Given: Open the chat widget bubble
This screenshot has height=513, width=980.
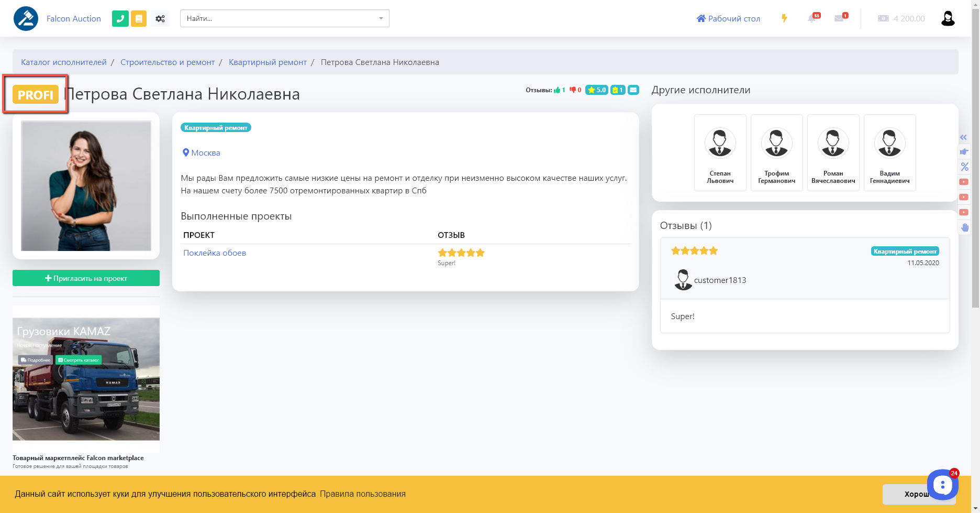Looking at the screenshot, I should click(942, 485).
